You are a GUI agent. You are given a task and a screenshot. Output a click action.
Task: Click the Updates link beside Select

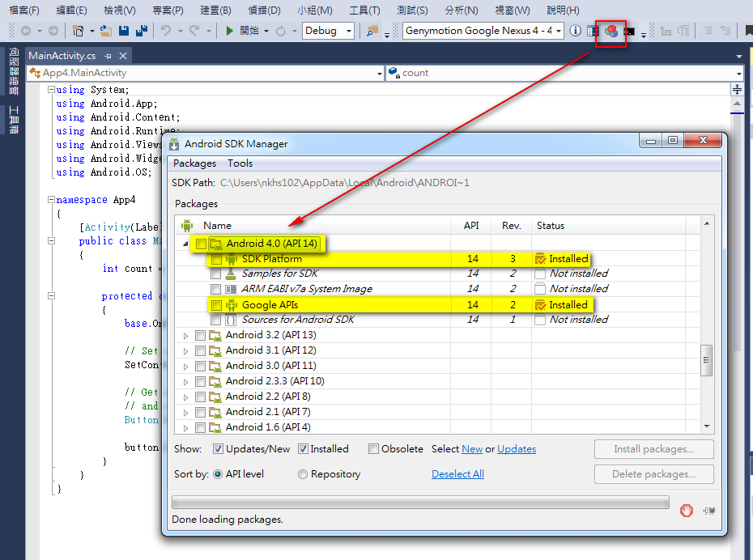coord(517,449)
